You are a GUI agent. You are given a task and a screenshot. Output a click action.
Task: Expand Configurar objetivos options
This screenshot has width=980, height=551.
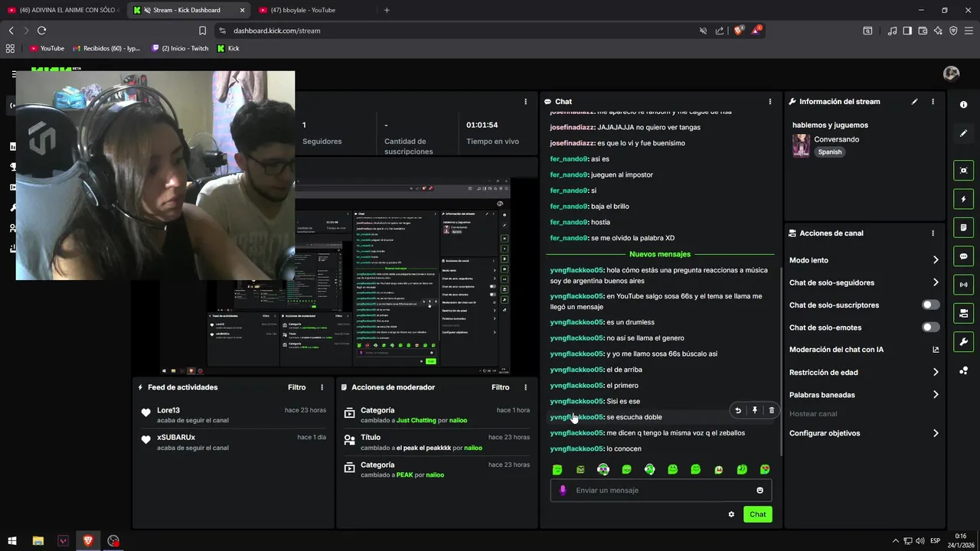pos(936,433)
